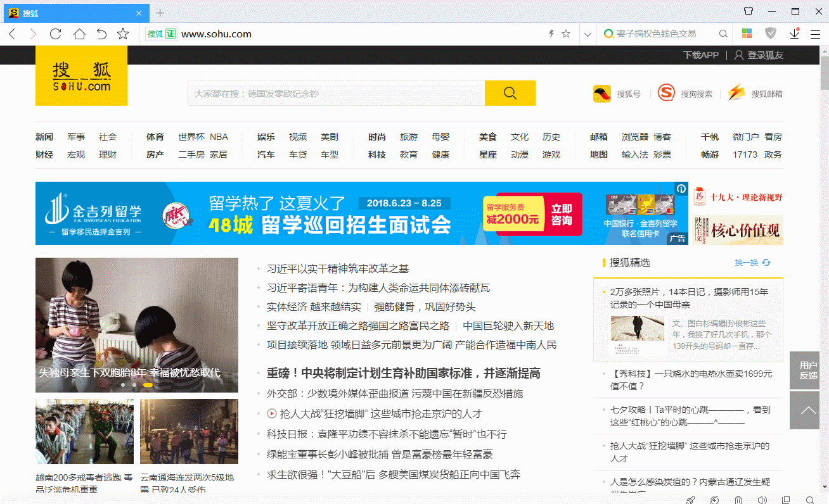Screen dimensions: 829x504
Task: Click the shield security icon in toolbar
Action: pyautogui.click(x=771, y=34)
